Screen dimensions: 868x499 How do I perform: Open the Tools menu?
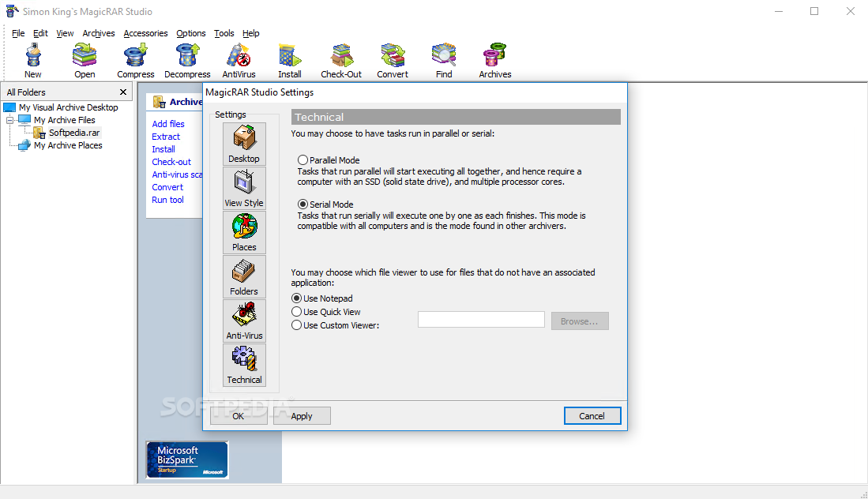coord(224,33)
